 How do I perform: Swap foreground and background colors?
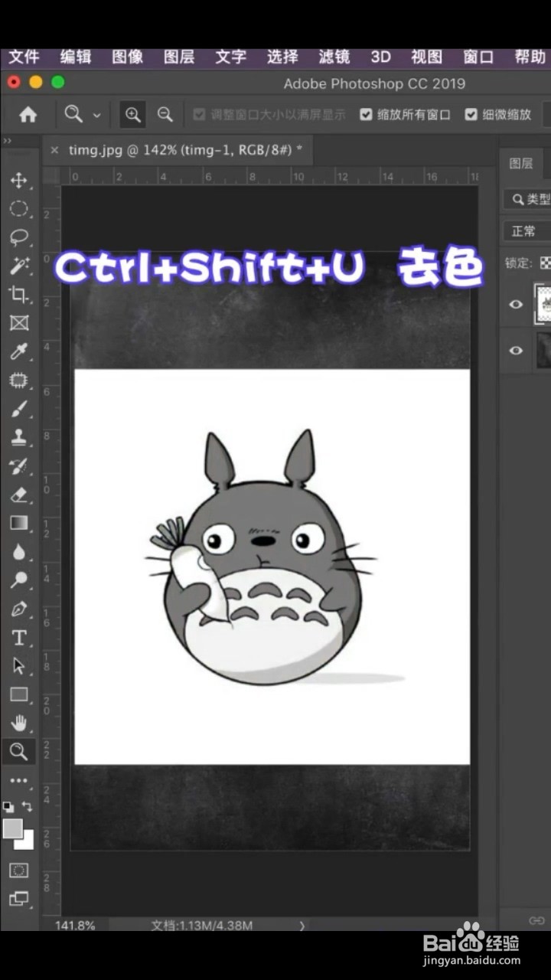pos(28,806)
